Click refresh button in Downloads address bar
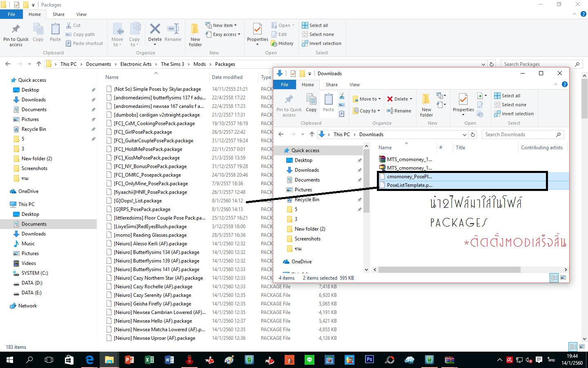The width and height of the screenshot is (588, 368). tap(473, 135)
